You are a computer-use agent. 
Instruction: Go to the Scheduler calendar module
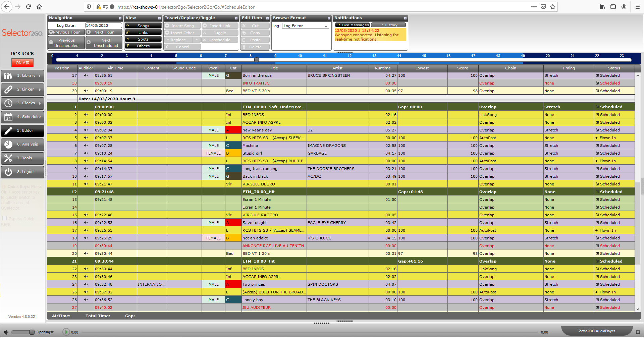click(22, 117)
